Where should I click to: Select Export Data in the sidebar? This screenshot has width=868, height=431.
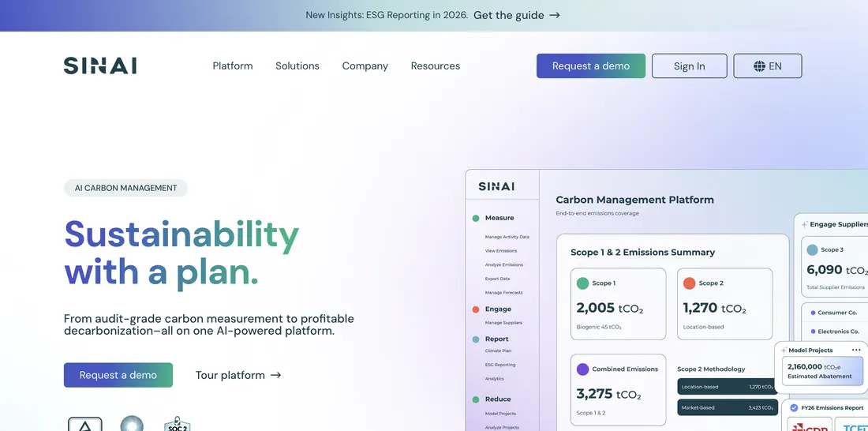pyautogui.click(x=497, y=279)
